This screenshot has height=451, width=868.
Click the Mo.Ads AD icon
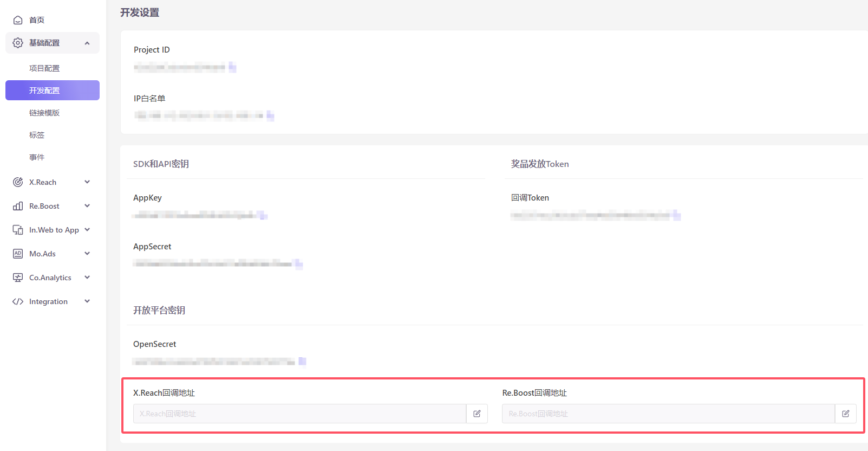coord(18,254)
